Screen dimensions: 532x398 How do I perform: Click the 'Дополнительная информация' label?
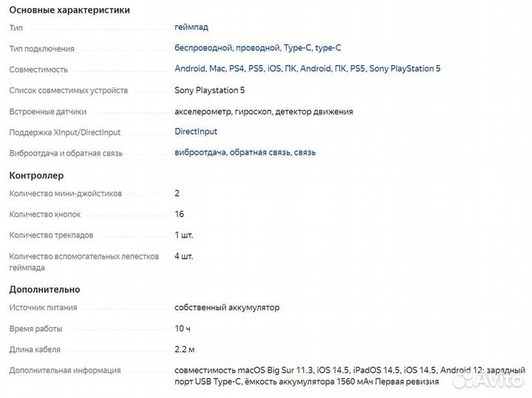click(x=64, y=370)
